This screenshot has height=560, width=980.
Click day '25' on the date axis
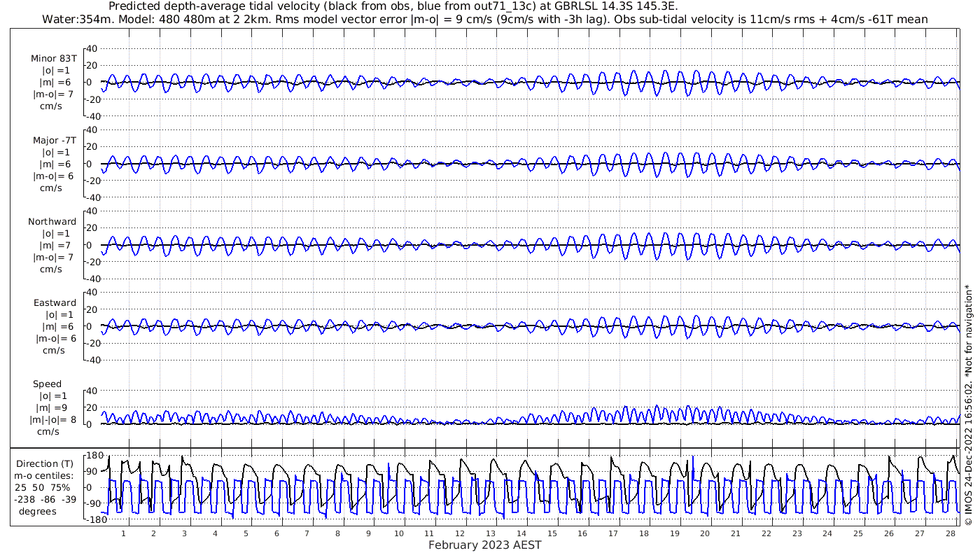point(858,533)
